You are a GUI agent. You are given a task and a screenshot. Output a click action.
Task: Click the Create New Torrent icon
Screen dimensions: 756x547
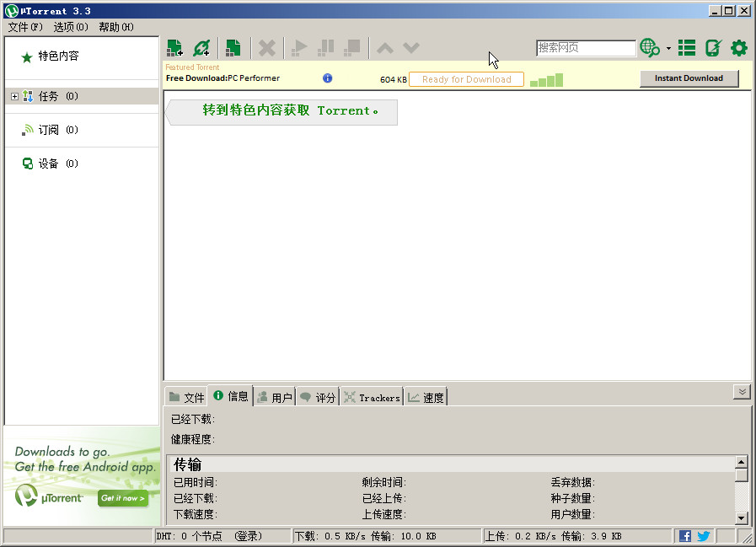(233, 48)
